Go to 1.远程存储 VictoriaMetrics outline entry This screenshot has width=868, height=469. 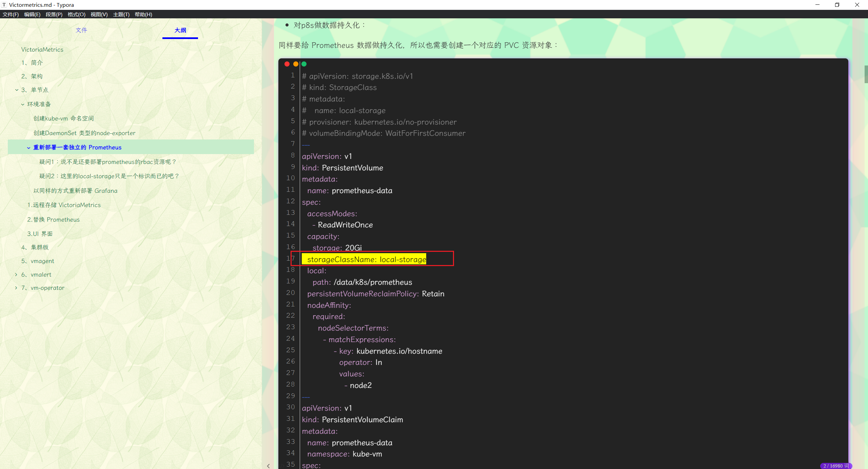click(64, 205)
